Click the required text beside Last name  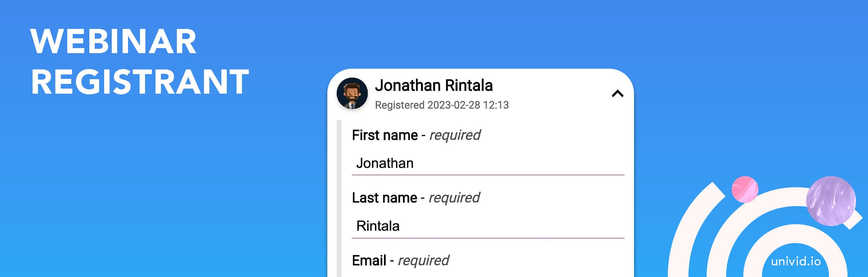pos(454,198)
